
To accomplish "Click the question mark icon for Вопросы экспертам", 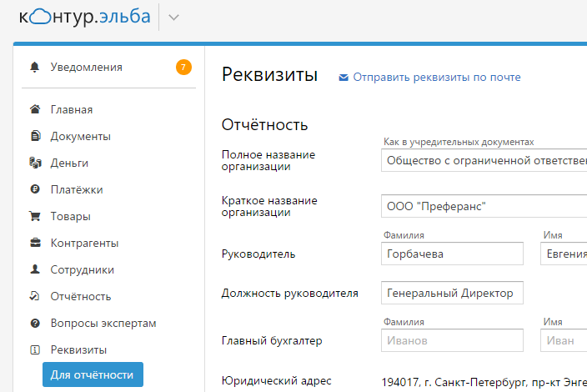I will pos(35,323).
